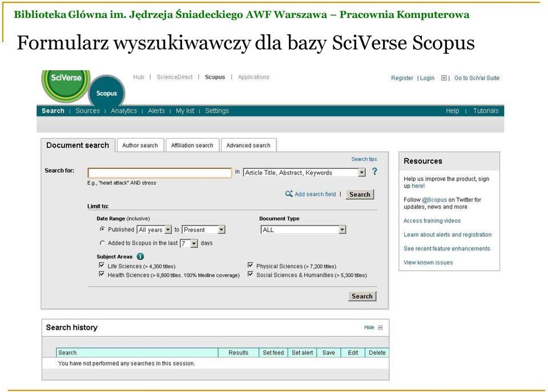Uncheck the Life Sciences checkbox

coord(102,265)
